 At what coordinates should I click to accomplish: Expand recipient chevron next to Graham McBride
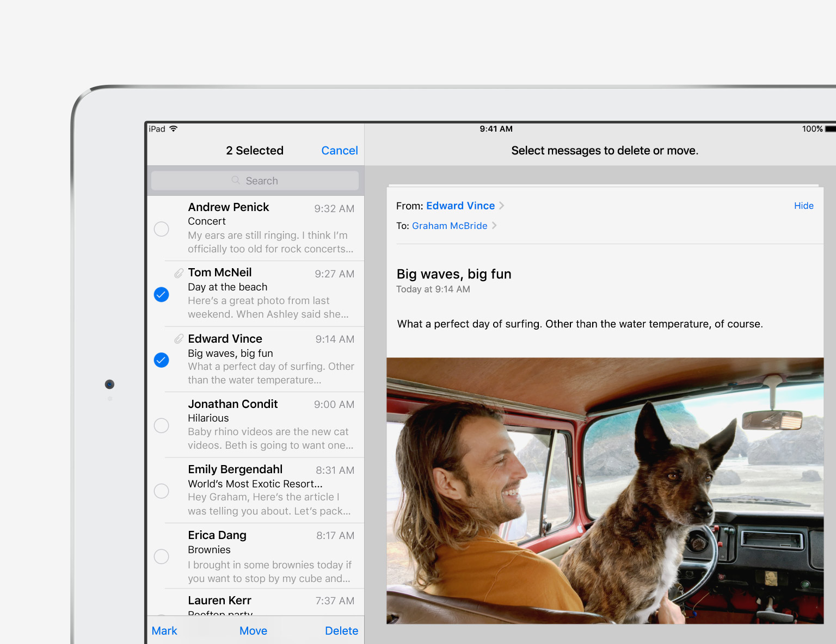494,226
